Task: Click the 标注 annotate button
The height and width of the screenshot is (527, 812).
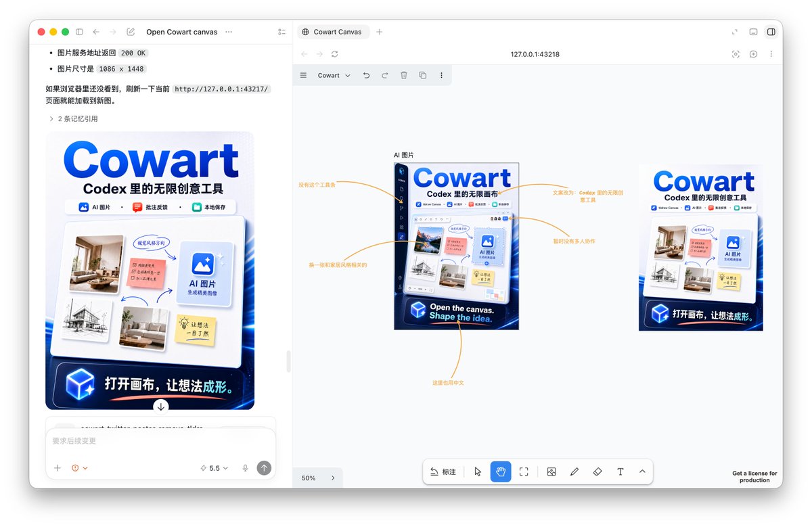Action: pyautogui.click(x=443, y=472)
